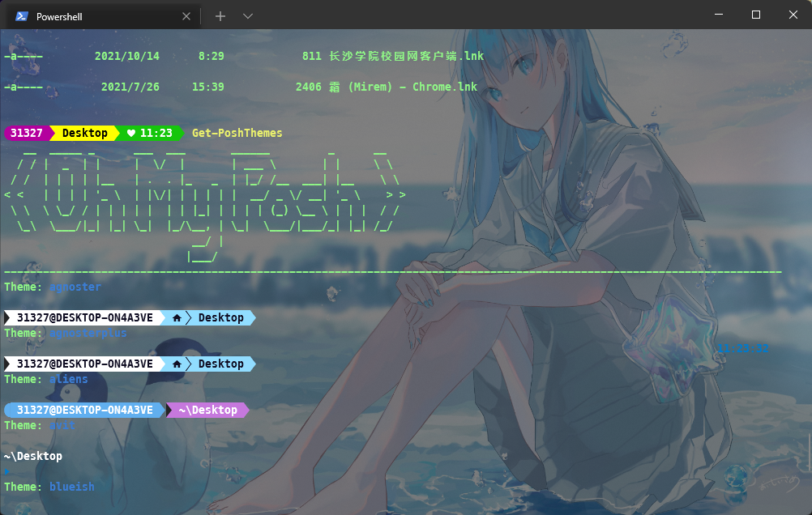Click the Get-PoshThemes command text
Image resolution: width=812 pixels, height=515 pixels.
click(237, 133)
